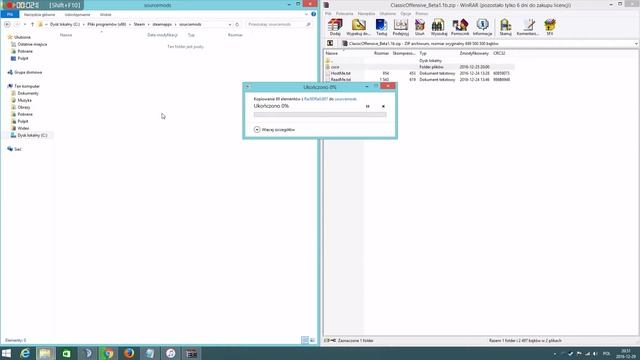The height and width of the screenshot is (360, 640).
Task: Click the Explorer up-folder arrow
Action: [x=32, y=24]
